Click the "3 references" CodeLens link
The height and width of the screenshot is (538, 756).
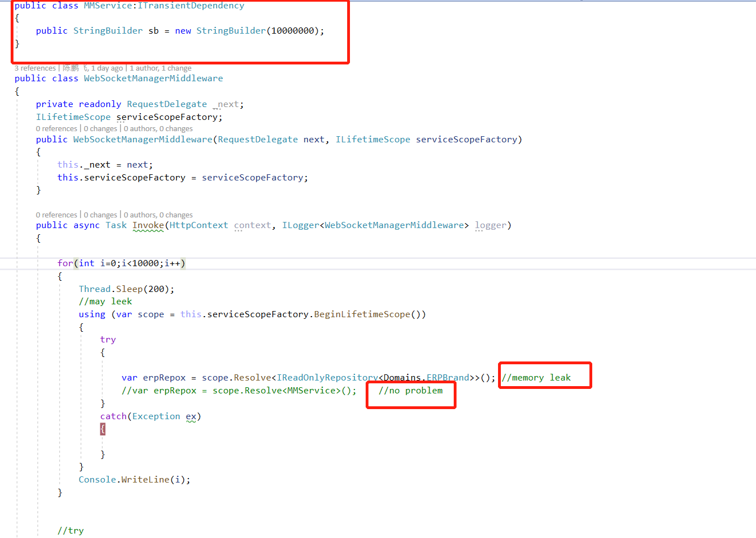pyautogui.click(x=35, y=68)
